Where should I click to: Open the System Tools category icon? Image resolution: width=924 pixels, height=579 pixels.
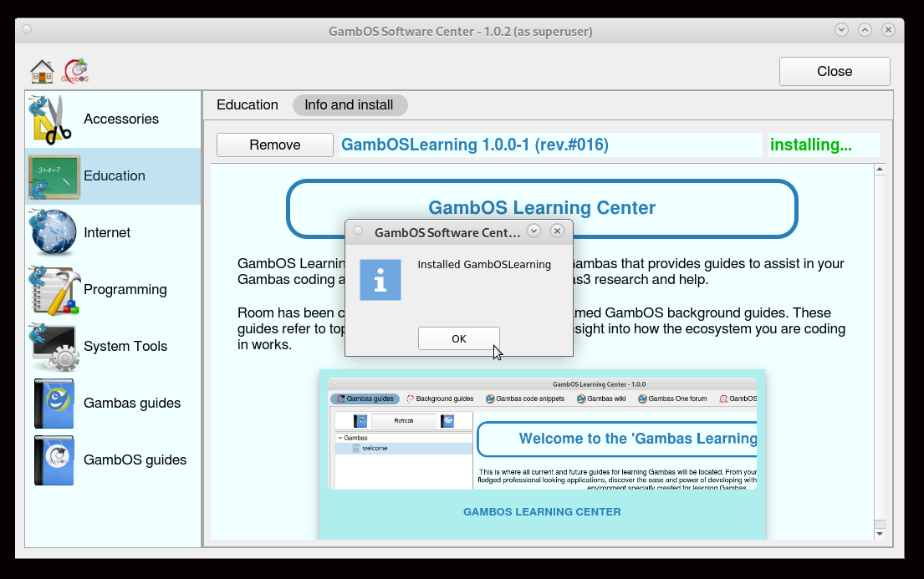click(x=54, y=346)
